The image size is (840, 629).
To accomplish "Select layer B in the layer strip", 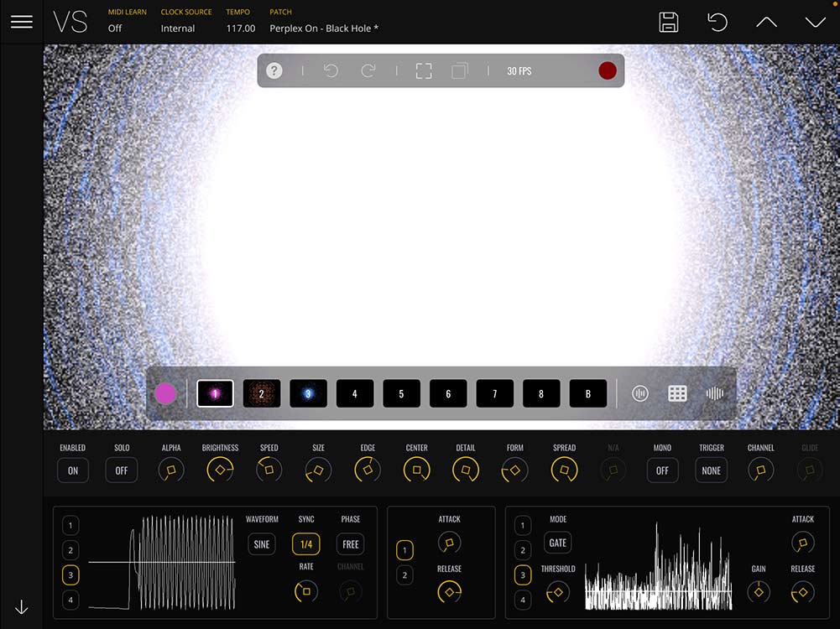I will [587, 393].
